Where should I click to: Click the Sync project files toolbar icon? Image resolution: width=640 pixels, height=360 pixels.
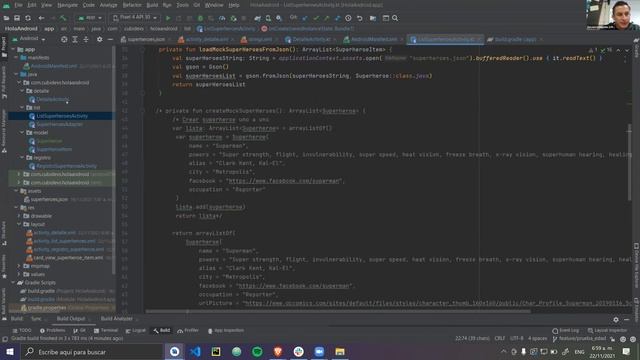[x=28, y=18]
